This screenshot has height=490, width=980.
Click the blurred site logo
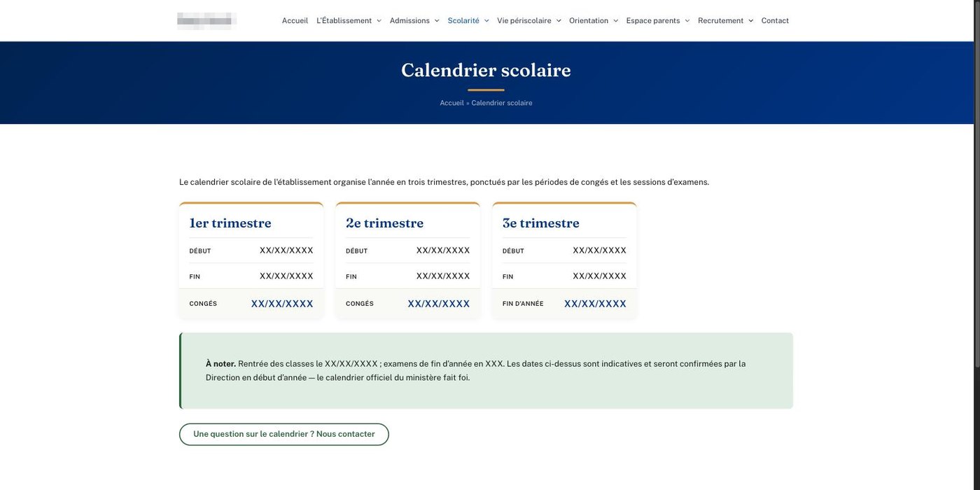(206, 21)
